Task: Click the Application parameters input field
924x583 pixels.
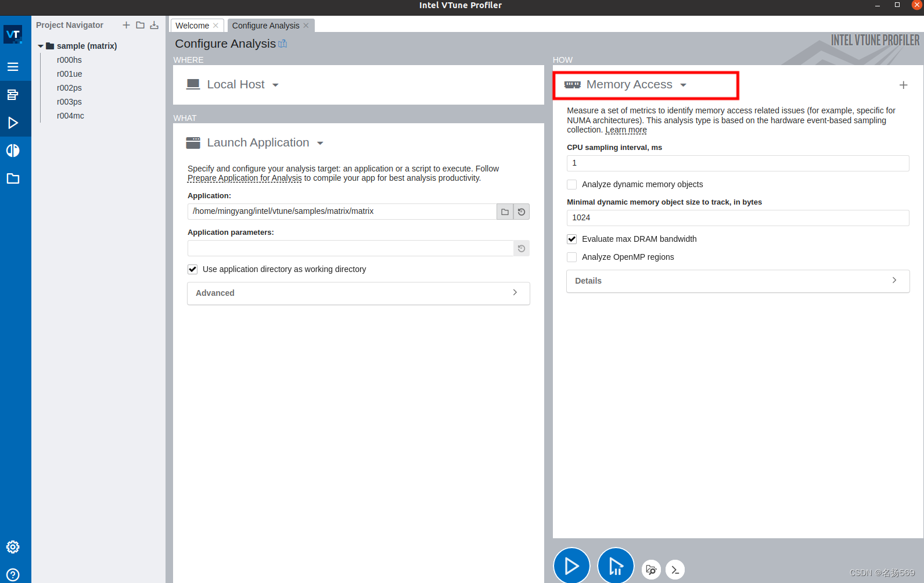Action: tap(351, 248)
